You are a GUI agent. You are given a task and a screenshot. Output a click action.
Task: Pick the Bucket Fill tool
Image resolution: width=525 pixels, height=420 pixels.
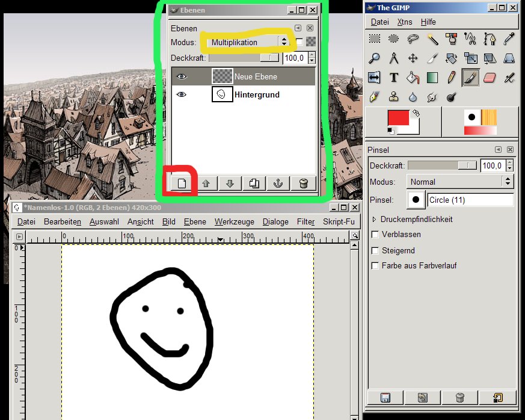click(413, 78)
